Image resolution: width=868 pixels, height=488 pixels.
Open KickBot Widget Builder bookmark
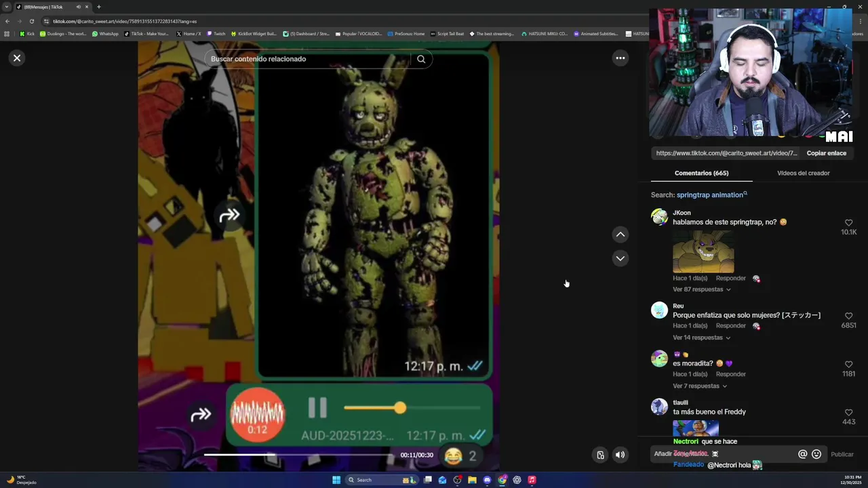(254, 33)
